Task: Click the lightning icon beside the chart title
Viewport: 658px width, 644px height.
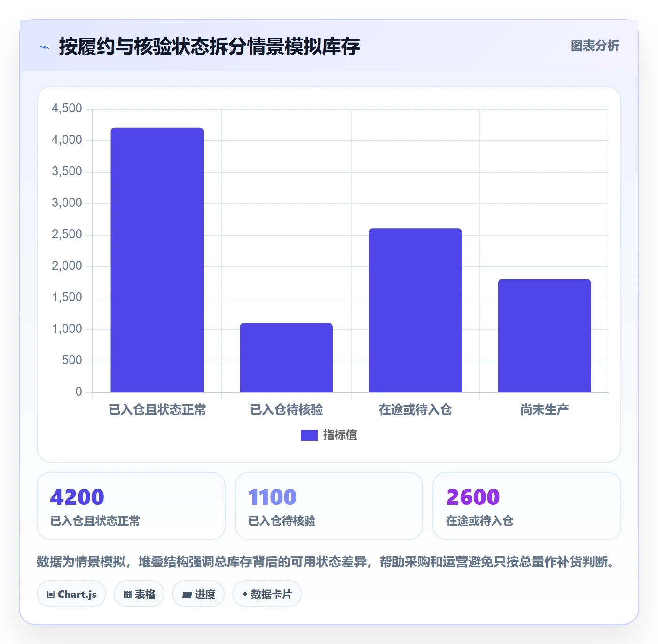Action: pyautogui.click(x=45, y=47)
